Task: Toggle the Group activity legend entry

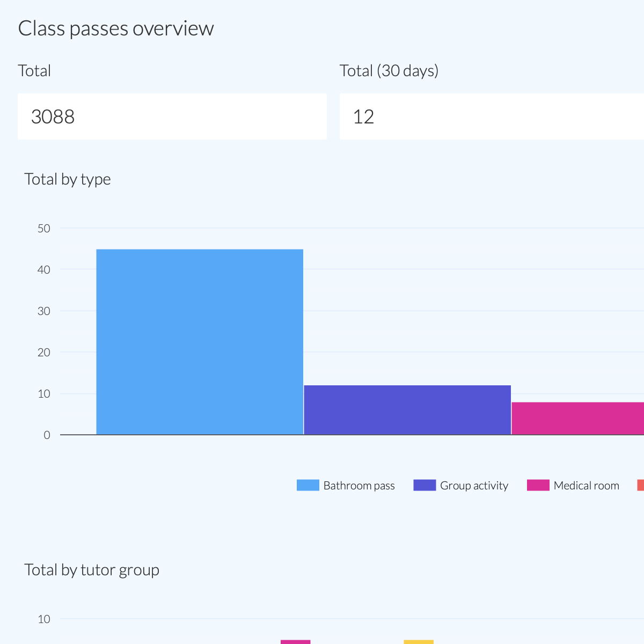Action: click(x=462, y=485)
